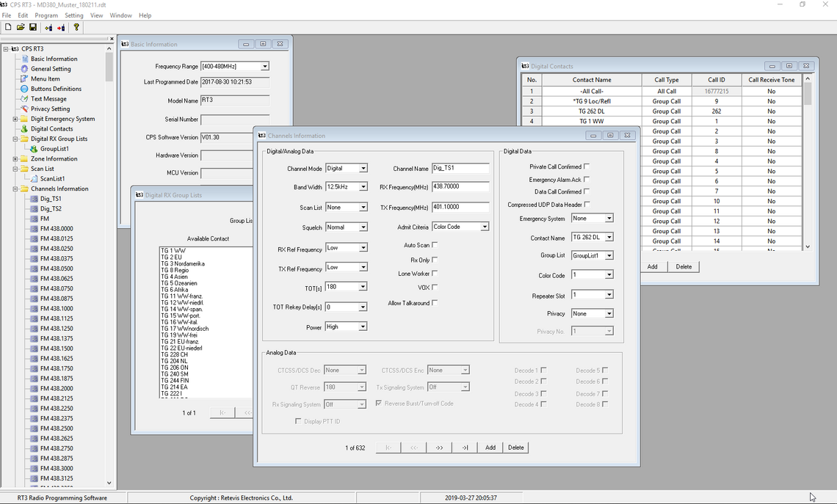Open General Setting via its gear icon
837x504 pixels.
click(24, 69)
